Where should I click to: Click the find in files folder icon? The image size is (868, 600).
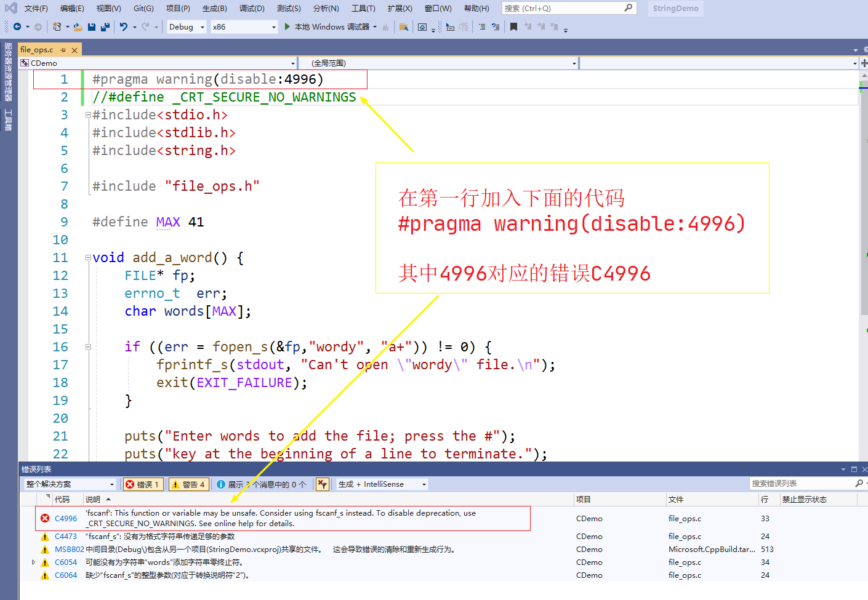pos(404,26)
